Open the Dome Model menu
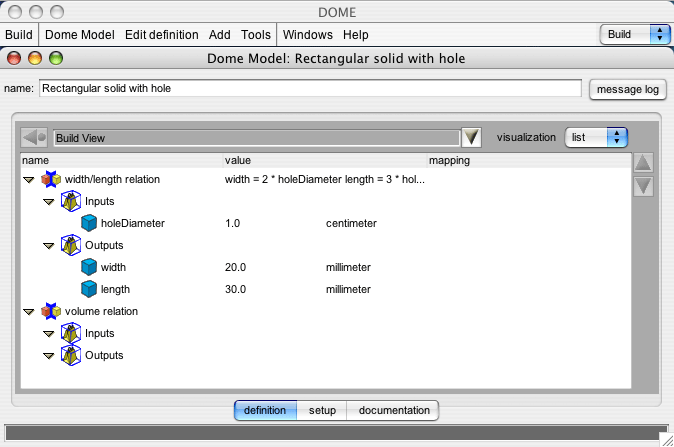Viewport: 674px width, 447px height. (x=80, y=34)
